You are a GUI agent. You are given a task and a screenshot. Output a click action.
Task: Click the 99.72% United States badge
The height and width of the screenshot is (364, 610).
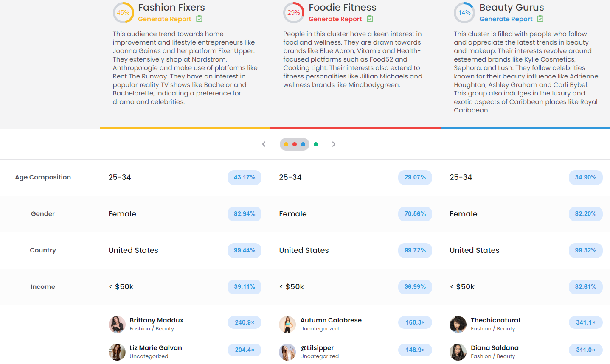[415, 250]
